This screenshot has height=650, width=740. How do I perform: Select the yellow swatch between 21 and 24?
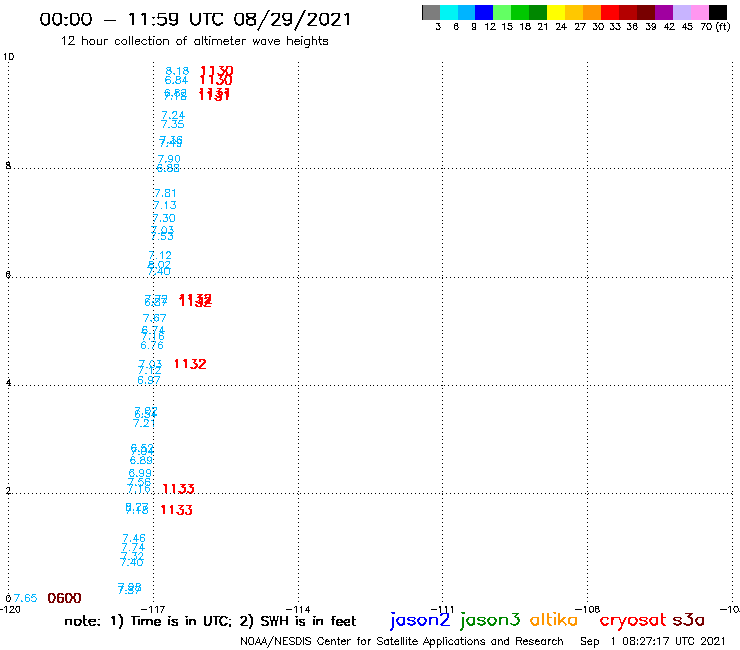point(556,12)
